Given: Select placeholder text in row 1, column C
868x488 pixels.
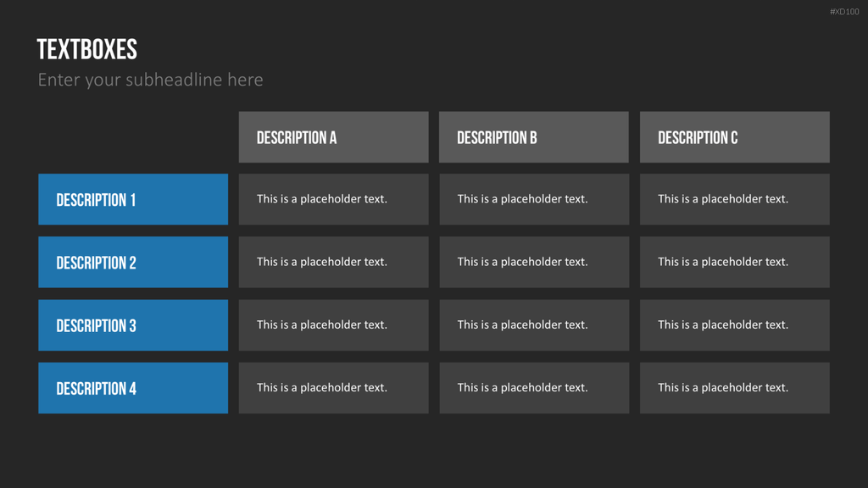Looking at the screenshot, I should [722, 199].
